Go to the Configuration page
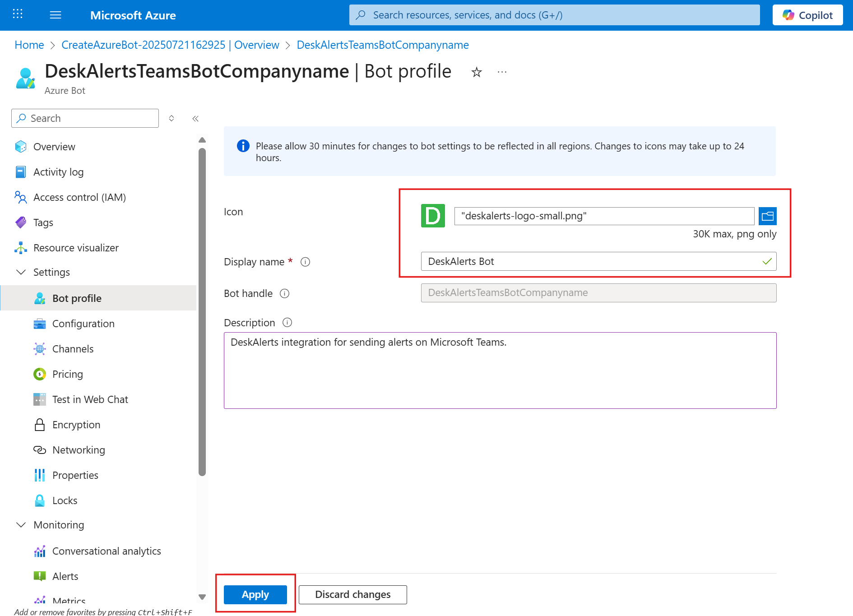This screenshot has width=853, height=616. [83, 324]
